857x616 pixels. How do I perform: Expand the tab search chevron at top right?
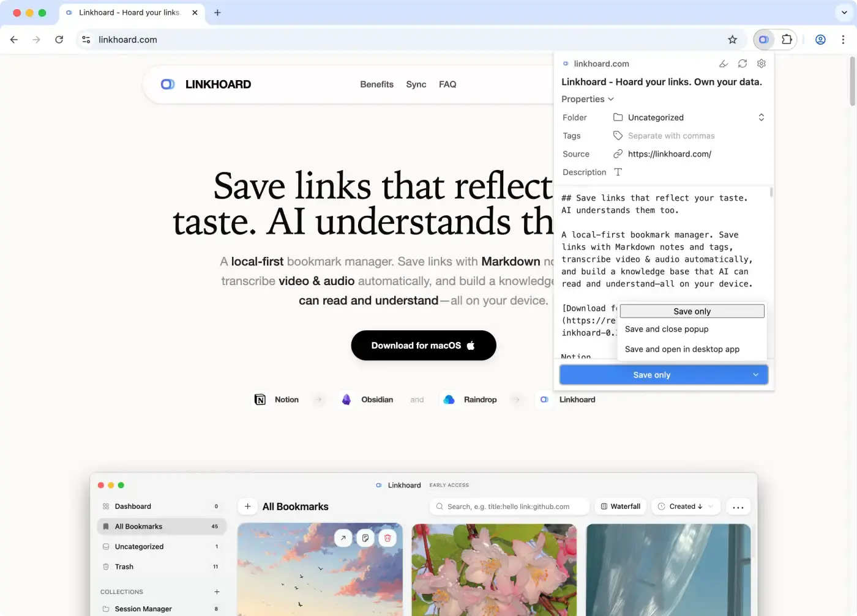pyautogui.click(x=844, y=12)
